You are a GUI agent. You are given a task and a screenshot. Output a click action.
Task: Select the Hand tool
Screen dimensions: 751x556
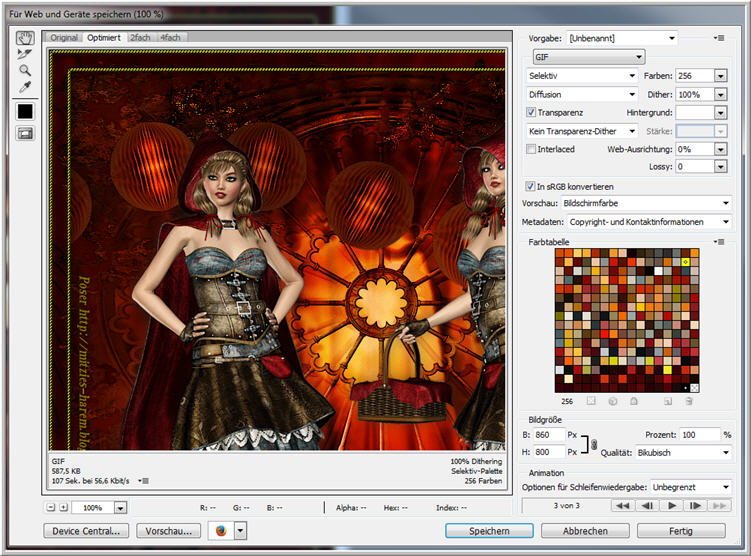pyautogui.click(x=25, y=38)
